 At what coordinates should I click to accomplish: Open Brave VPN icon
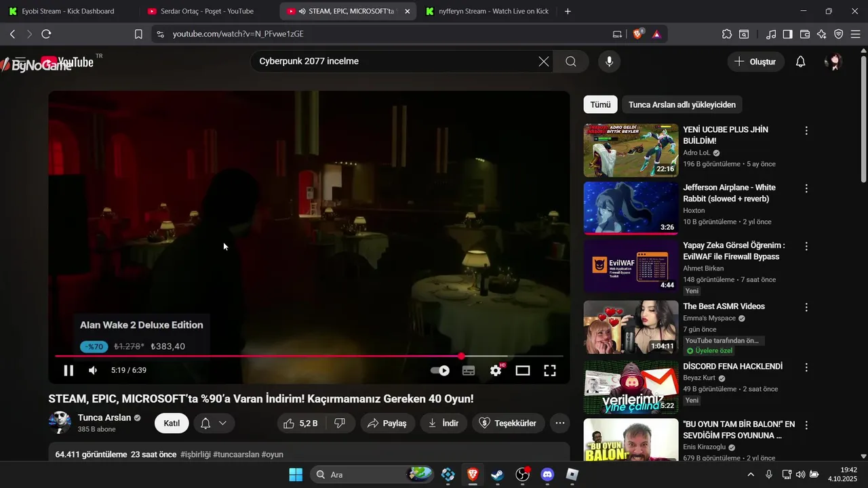pyautogui.click(x=839, y=34)
